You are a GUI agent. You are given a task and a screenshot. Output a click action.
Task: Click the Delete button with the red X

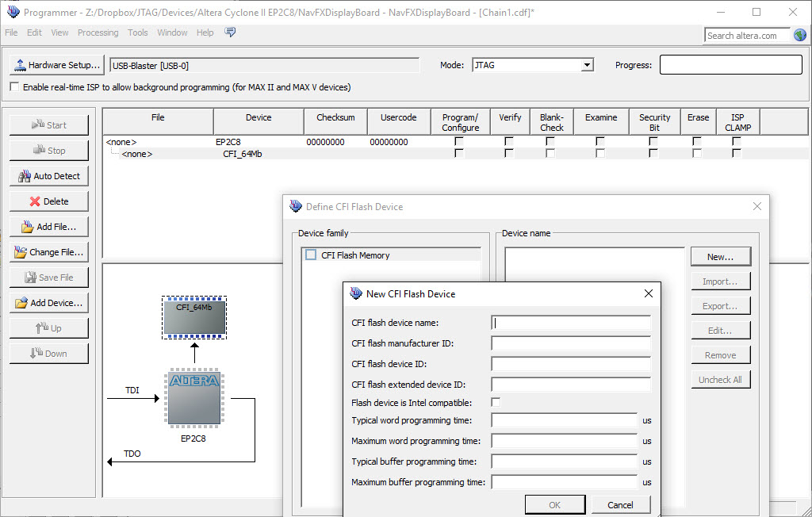[x=49, y=201]
